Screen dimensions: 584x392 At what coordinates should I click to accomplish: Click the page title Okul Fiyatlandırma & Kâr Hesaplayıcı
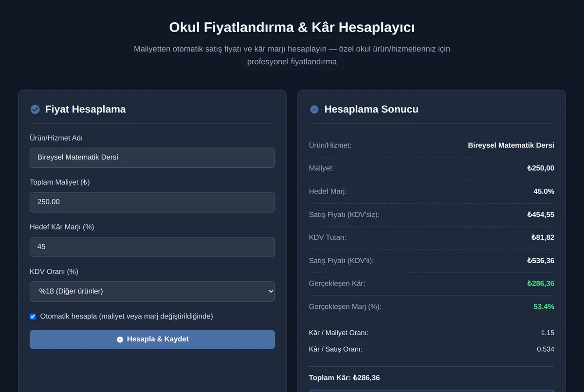[292, 27]
